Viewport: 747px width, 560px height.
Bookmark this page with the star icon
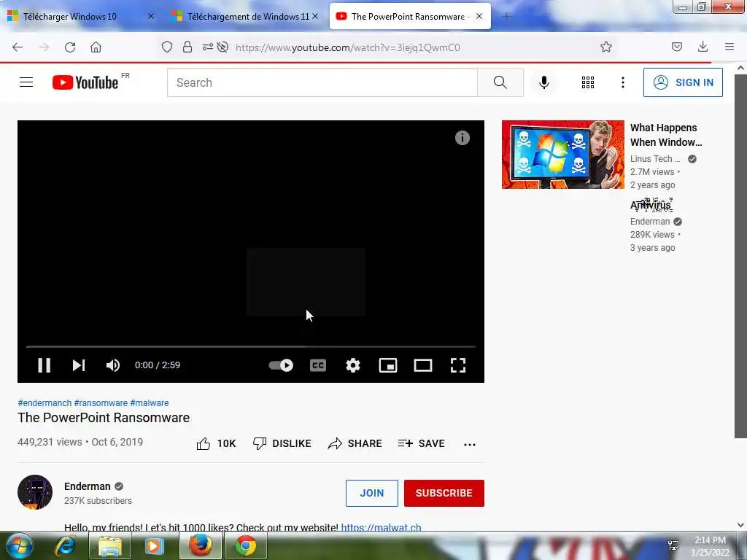606,47
